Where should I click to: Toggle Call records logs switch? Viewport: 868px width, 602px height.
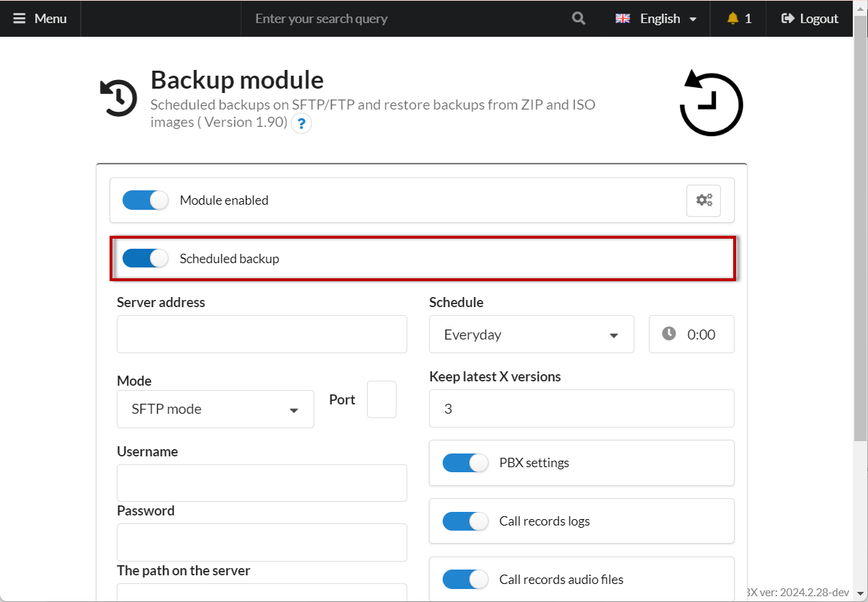465,521
